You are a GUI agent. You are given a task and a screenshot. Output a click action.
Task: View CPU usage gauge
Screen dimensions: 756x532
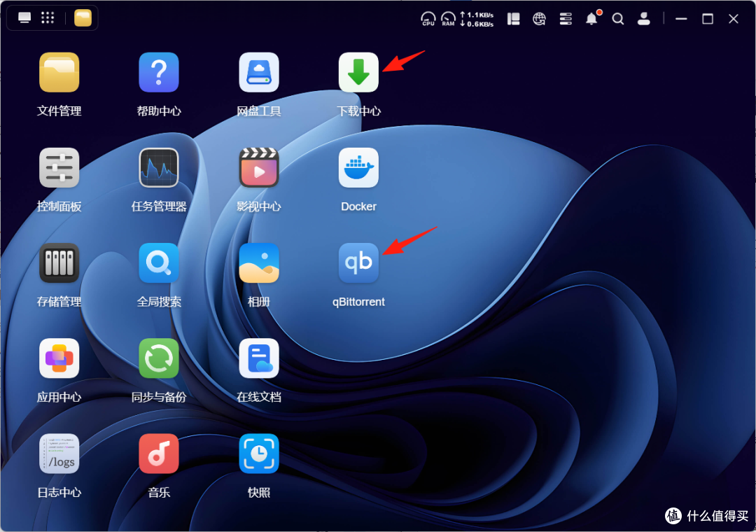tap(428, 19)
